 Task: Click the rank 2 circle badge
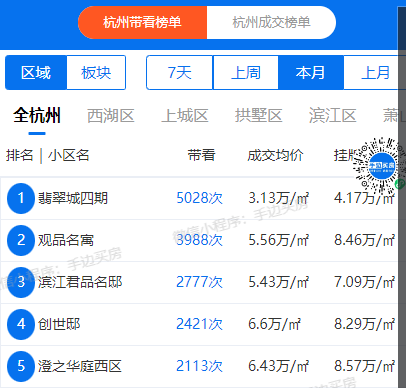[x=21, y=240]
